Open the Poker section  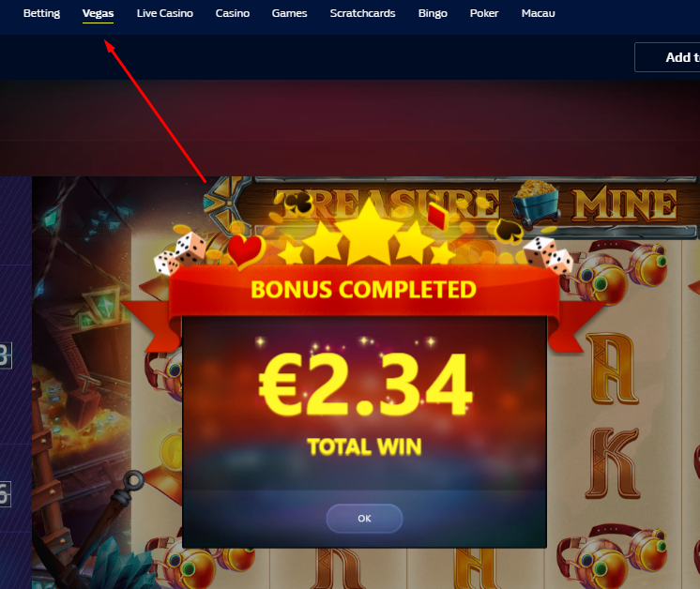[x=484, y=13]
